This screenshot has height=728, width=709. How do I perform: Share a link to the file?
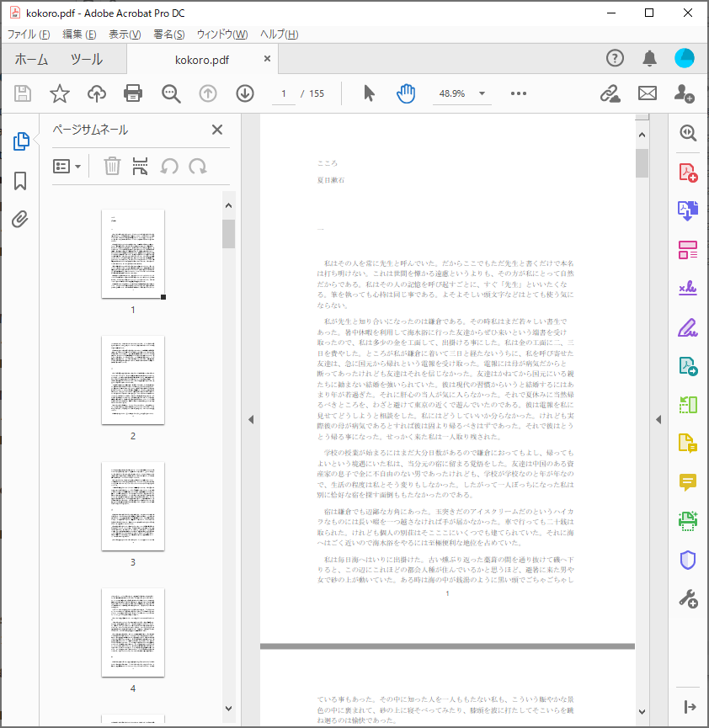coord(610,93)
